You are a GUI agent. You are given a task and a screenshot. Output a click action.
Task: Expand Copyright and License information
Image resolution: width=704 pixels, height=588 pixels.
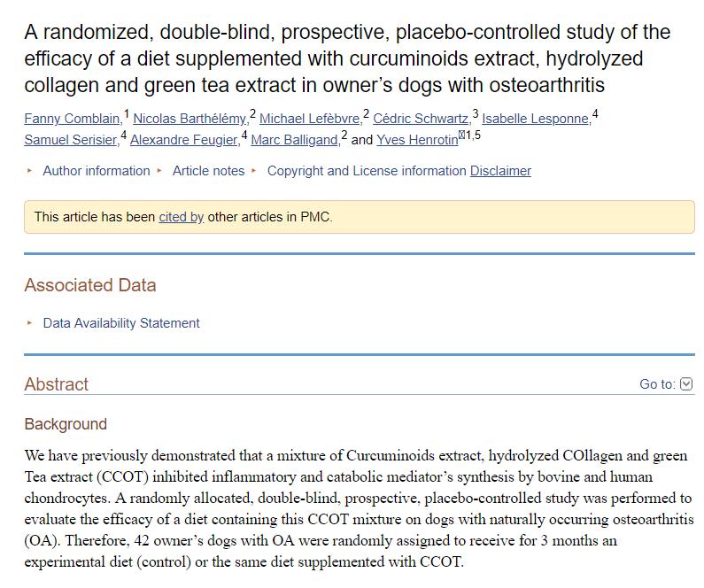pos(367,171)
